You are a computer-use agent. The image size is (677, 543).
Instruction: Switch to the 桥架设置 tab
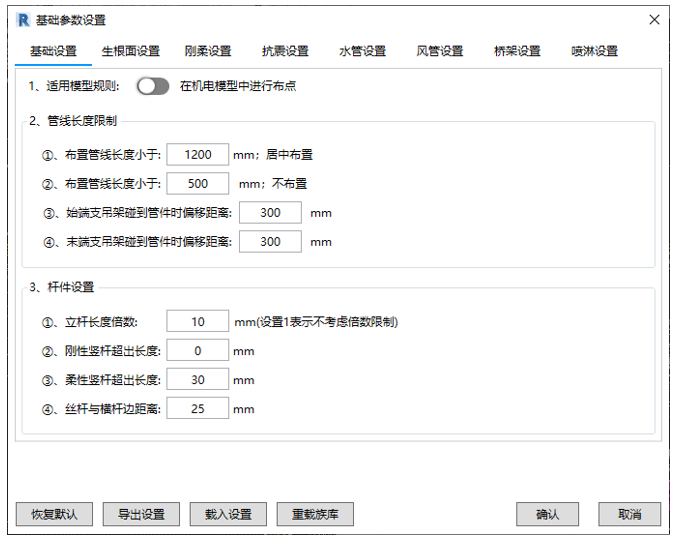click(x=517, y=51)
